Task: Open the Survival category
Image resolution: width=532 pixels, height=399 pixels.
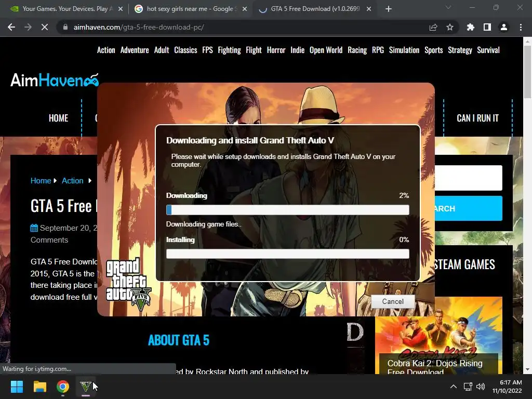Action: click(x=488, y=50)
